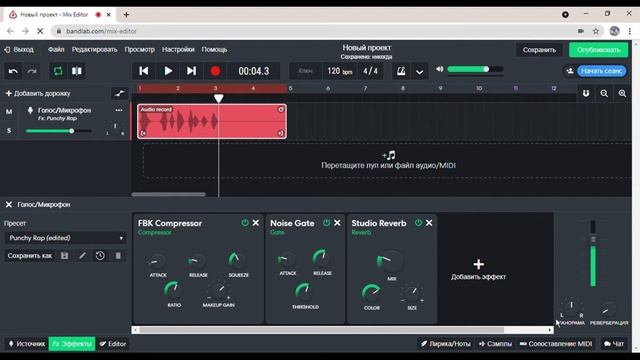
Task: Open the Чат panel
Action: [x=614, y=344]
